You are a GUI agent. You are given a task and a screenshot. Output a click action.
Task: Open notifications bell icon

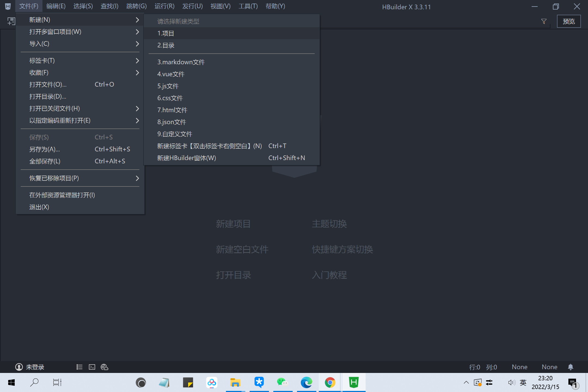[571, 367]
